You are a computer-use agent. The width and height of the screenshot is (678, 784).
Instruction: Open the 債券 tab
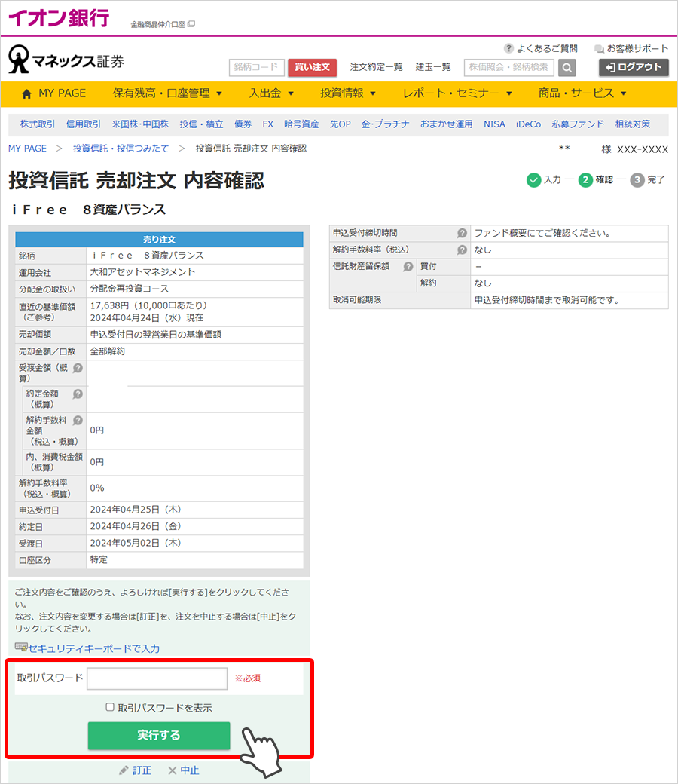point(243,124)
